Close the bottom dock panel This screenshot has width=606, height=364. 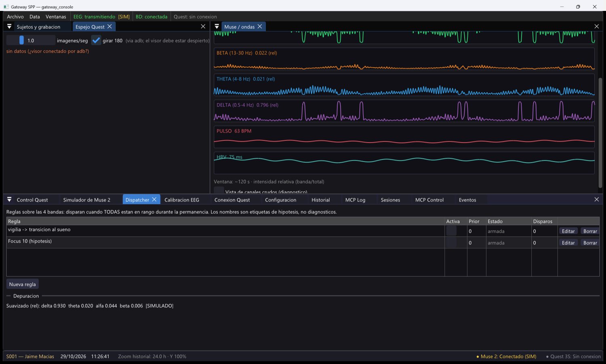click(597, 200)
